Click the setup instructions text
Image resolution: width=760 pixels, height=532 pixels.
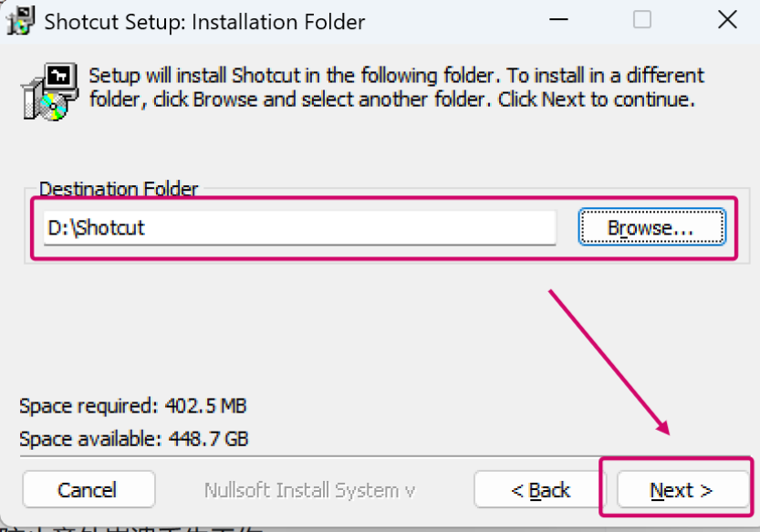(x=394, y=87)
